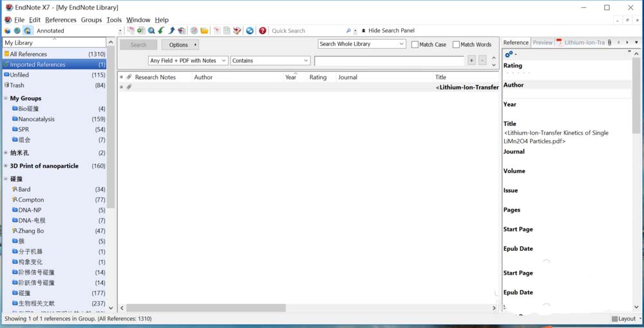Switch to the Preview tab
Screen dimensions: 644x328
pos(542,42)
